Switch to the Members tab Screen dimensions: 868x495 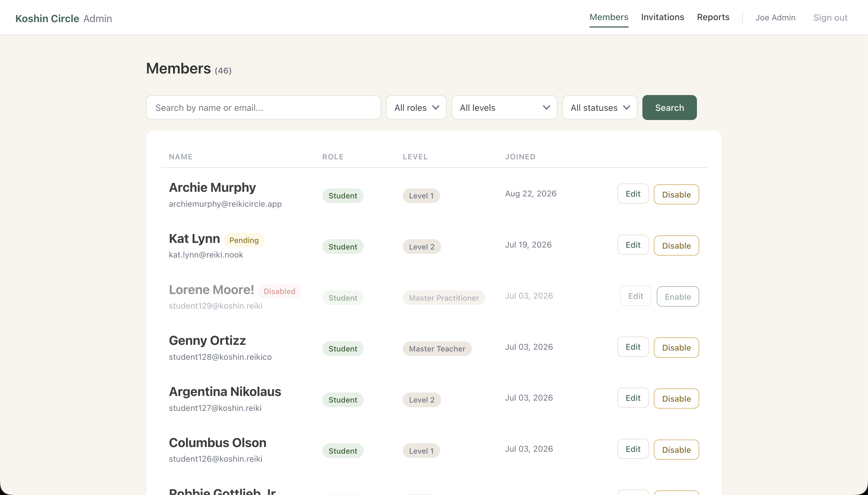coord(609,17)
